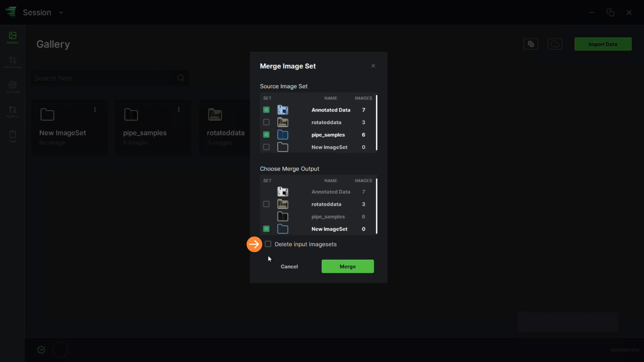Click the Choose Merge Output scrollbar
Viewport: 644px width, 362px height.
377,206
